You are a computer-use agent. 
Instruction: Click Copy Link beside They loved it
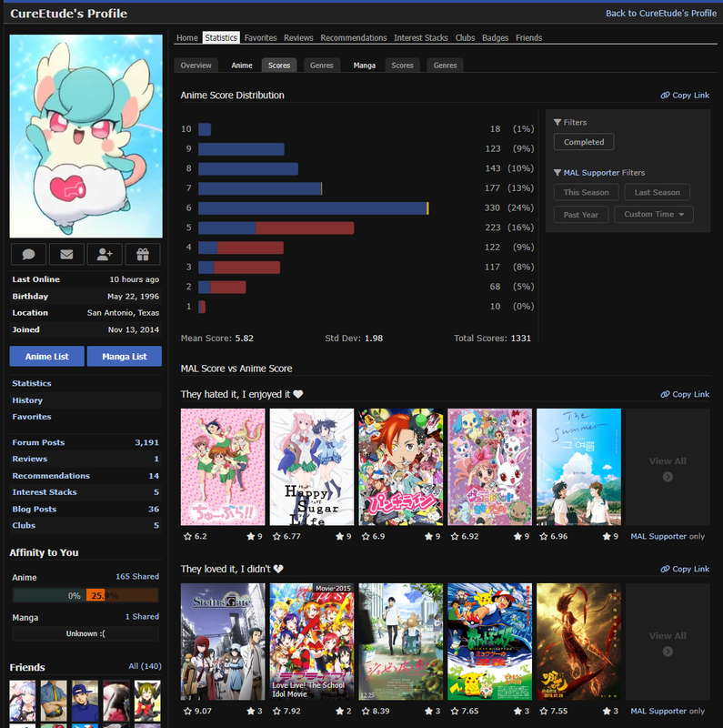685,569
